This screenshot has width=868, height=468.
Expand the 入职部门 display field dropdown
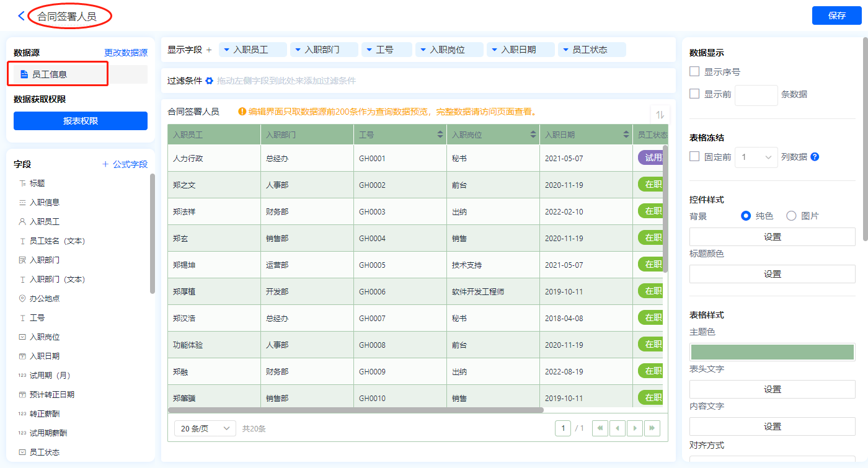pos(298,50)
